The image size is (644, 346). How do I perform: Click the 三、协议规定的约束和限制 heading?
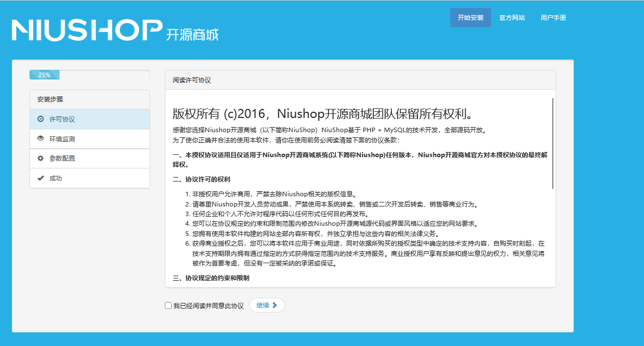pyautogui.click(x=211, y=278)
